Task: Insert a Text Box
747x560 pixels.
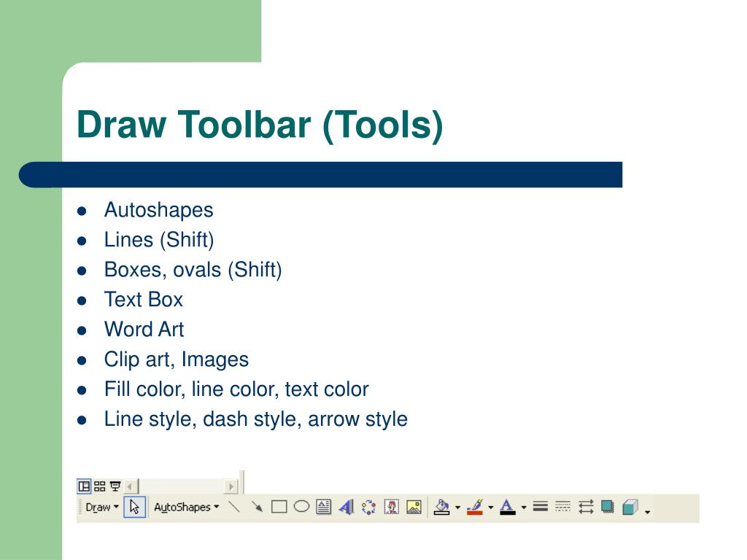Action: click(x=324, y=507)
